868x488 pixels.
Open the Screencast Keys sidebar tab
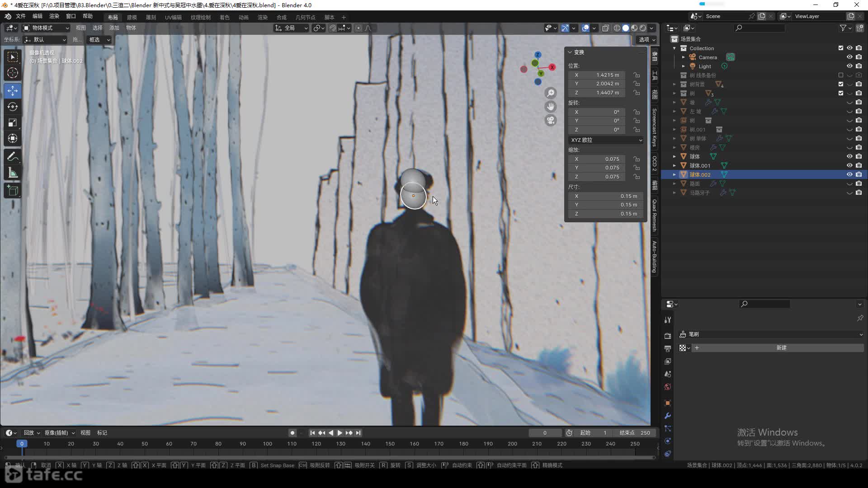click(x=654, y=127)
